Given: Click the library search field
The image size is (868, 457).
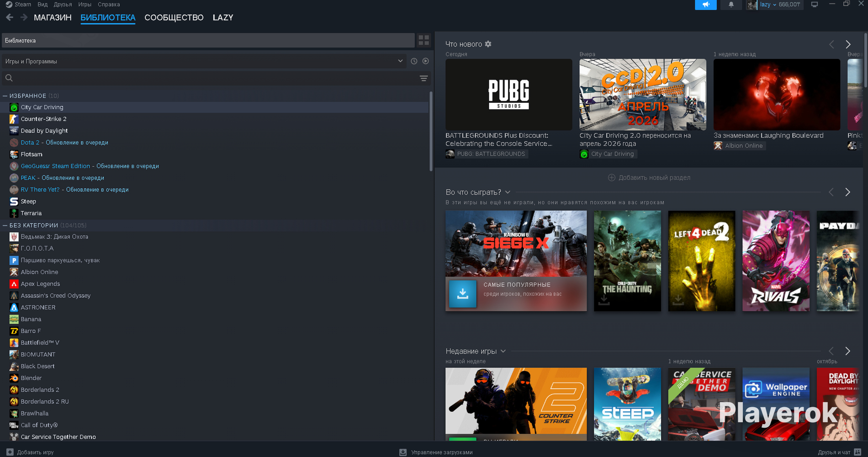Looking at the screenshot, I should coord(210,78).
